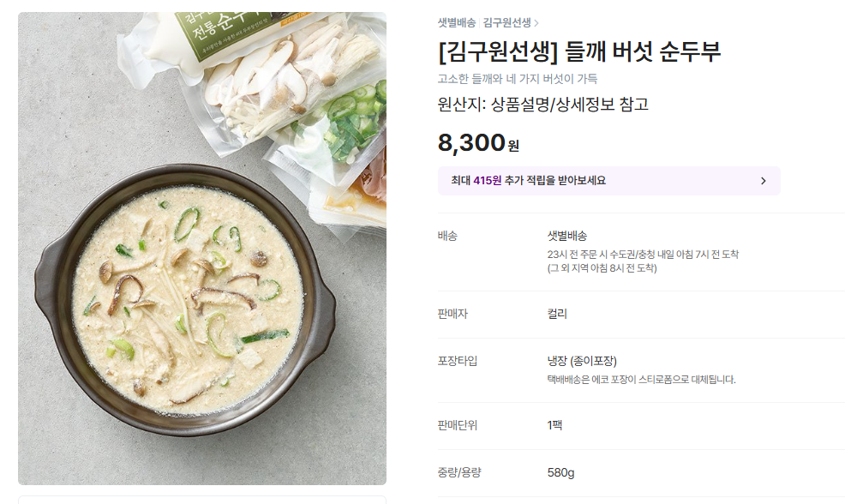Open the 들깨 버섯 순두부 product photo
This screenshot has height=504, width=845.
pos(202,249)
